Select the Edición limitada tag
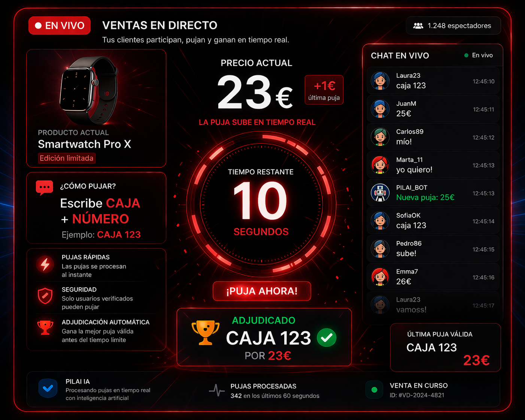This screenshot has width=525, height=420. [67, 158]
